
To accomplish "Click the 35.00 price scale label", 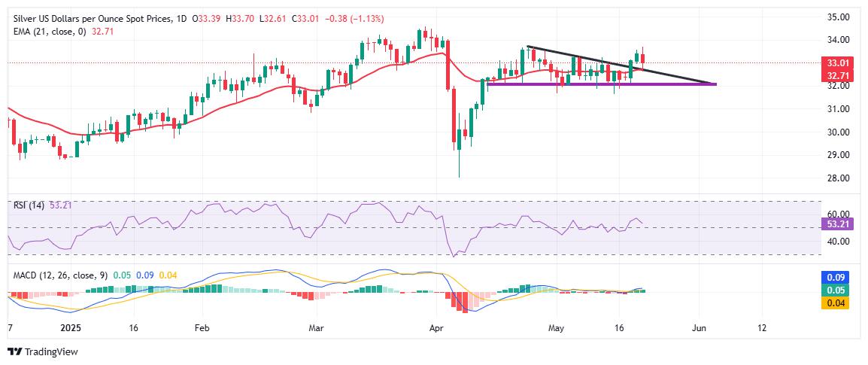I will [837, 17].
